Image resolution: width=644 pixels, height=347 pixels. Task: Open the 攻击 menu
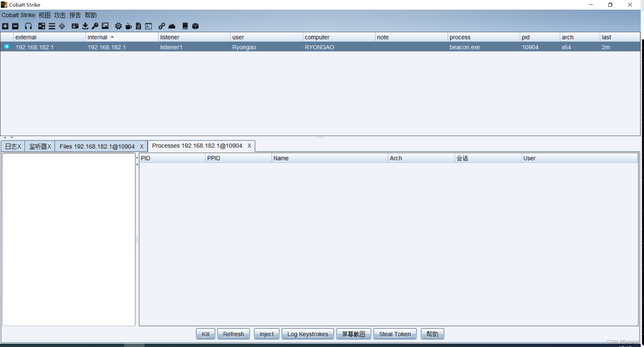[x=60, y=15]
